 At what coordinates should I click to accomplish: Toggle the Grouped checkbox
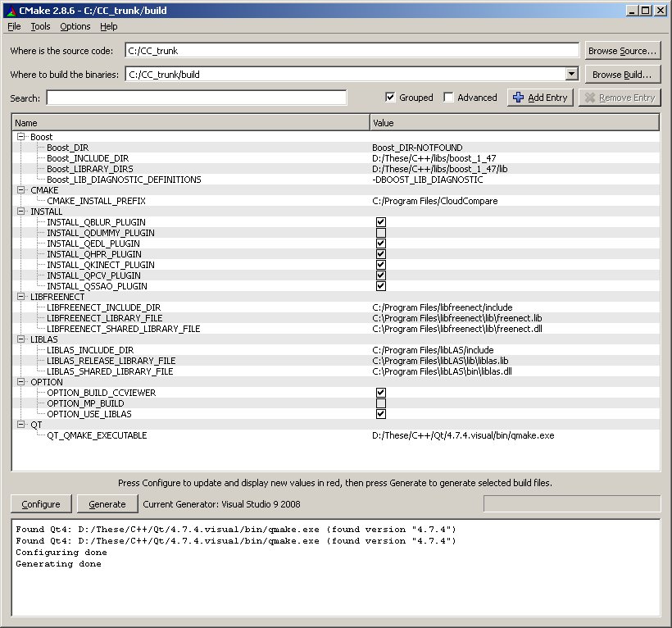tap(390, 98)
